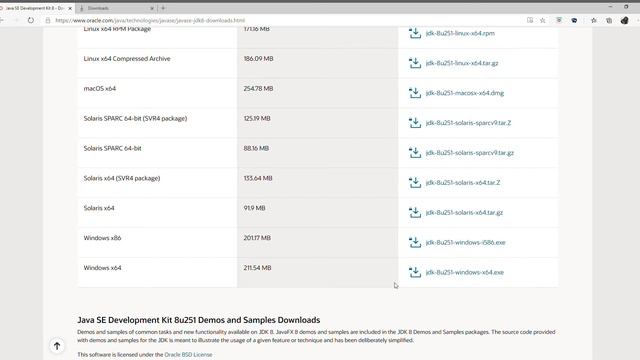The image size is (640, 360).
Task: Click the '133.64 MB' file size cell
Action: point(258,178)
